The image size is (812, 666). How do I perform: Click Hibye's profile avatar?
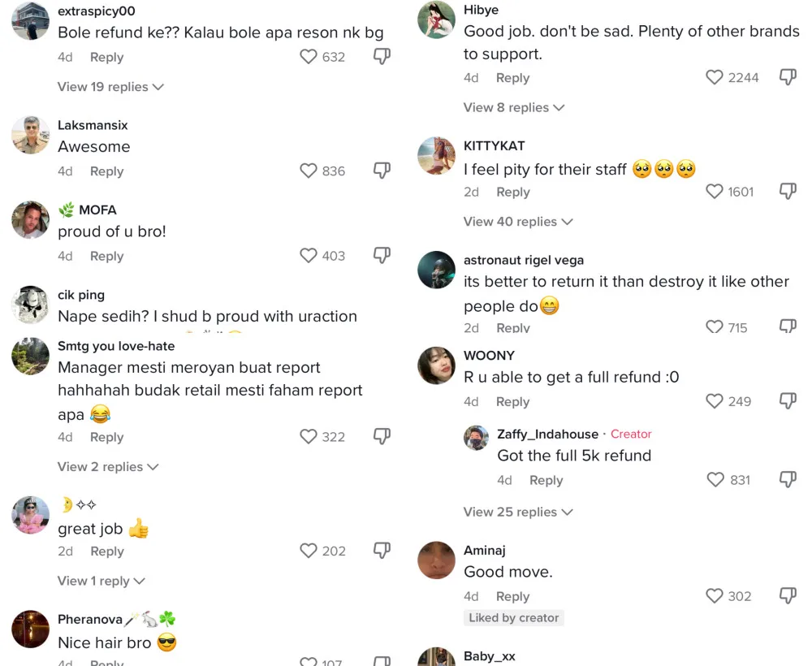point(436,20)
